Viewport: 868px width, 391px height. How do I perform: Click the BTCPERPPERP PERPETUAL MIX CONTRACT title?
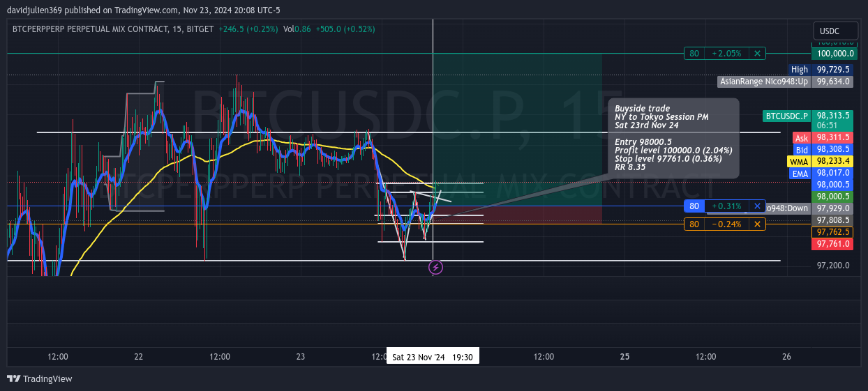pyautogui.click(x=89, y=29)
